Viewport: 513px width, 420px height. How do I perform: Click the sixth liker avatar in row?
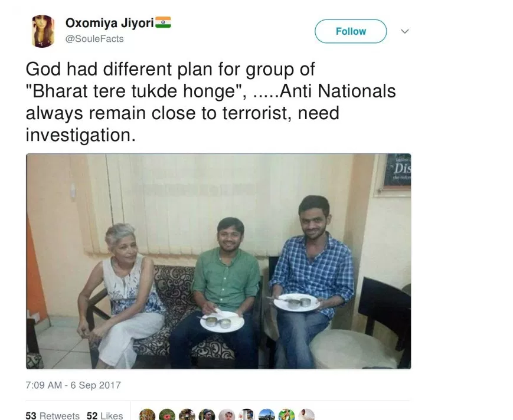click(246, 414)
